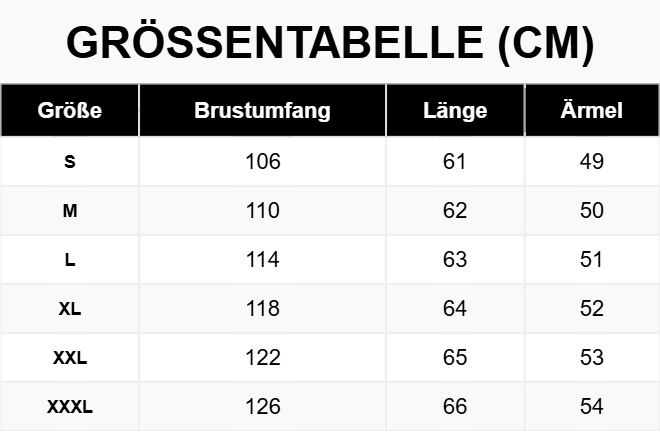The height and width of the screenshot is (432, 660).
Task: Select the Größe column header
Action: pyautogui.click(x=69, y=110)
